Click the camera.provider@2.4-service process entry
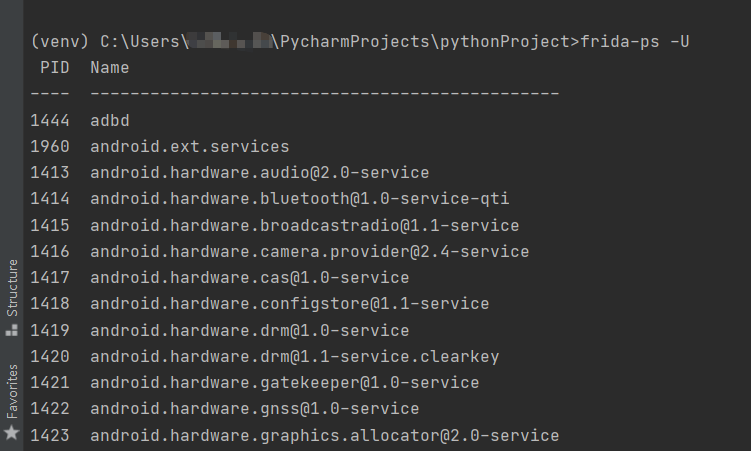 coord(309,251)
